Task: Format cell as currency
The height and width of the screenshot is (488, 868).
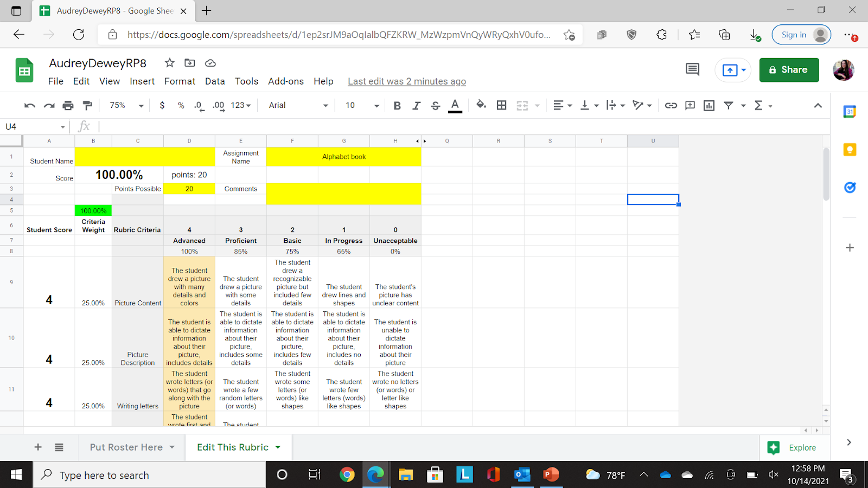Action: click(162, 105)
